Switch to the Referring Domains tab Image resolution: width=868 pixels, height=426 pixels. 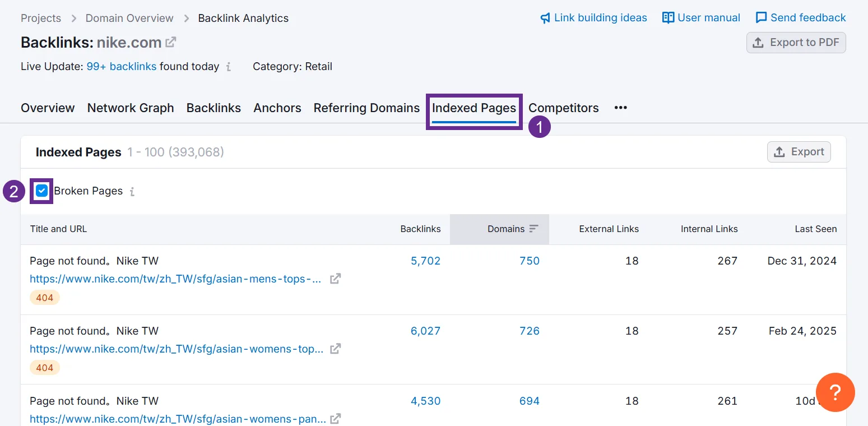366,108
